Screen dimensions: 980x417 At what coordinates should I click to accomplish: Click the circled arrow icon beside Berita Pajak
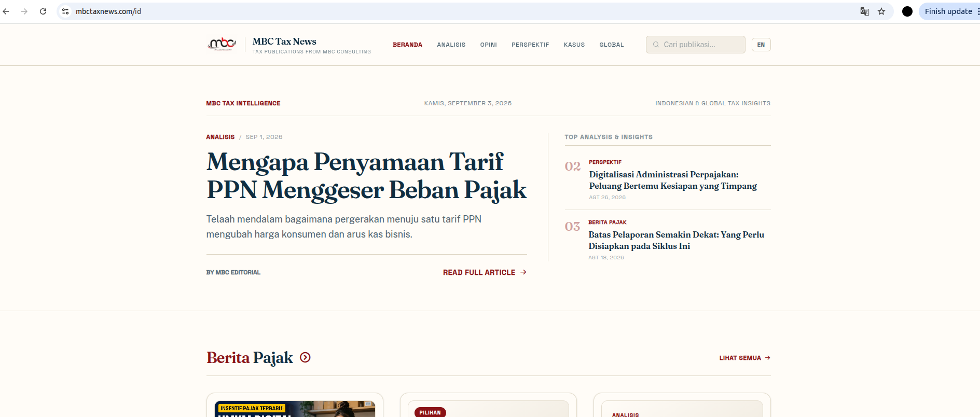(305, 357)
